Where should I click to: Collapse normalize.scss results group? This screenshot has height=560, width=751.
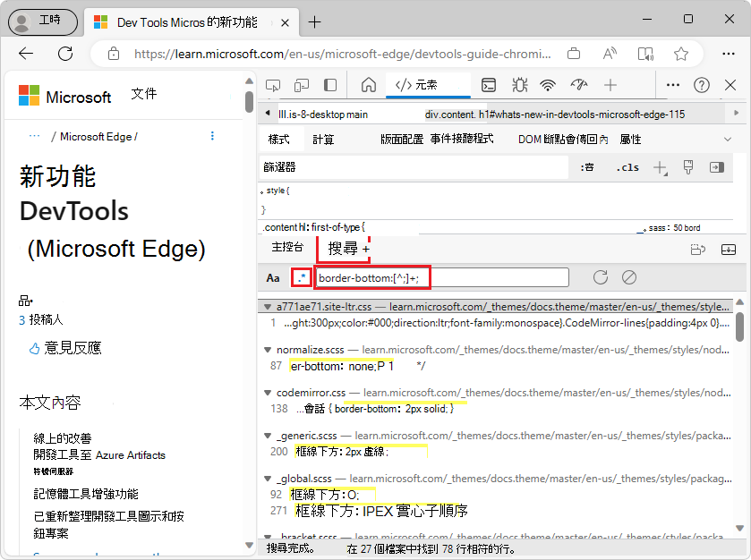click(268, 350)
